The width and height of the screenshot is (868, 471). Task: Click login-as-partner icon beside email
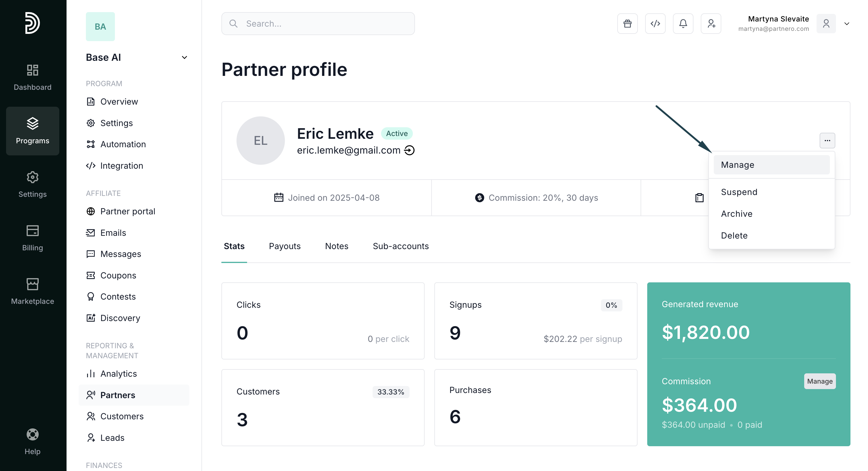click(410, 150)
